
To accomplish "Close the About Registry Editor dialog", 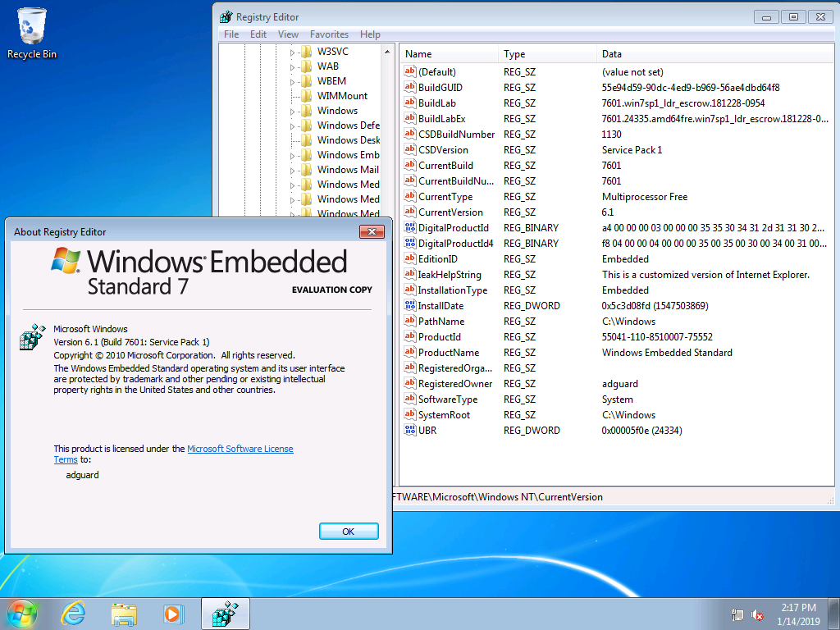I will [372, 231].
